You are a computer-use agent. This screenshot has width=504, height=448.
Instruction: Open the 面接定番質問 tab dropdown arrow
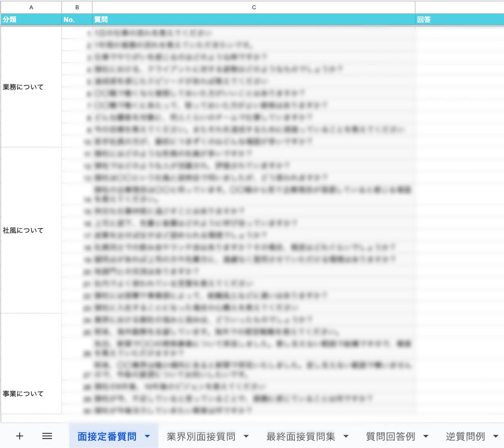(147, 436)
